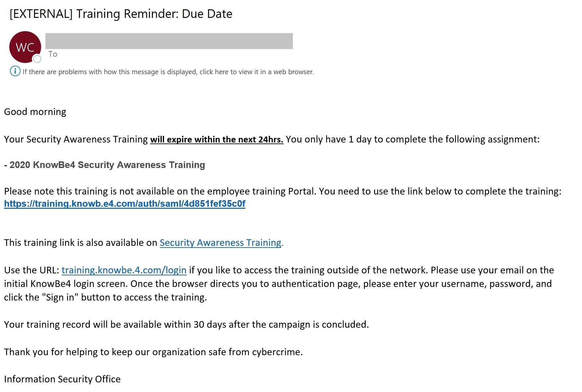This screenshot has width=582, height=392.
Task: Click the email subject "Training Reminder: Due Date"
Action: point(121,14)
